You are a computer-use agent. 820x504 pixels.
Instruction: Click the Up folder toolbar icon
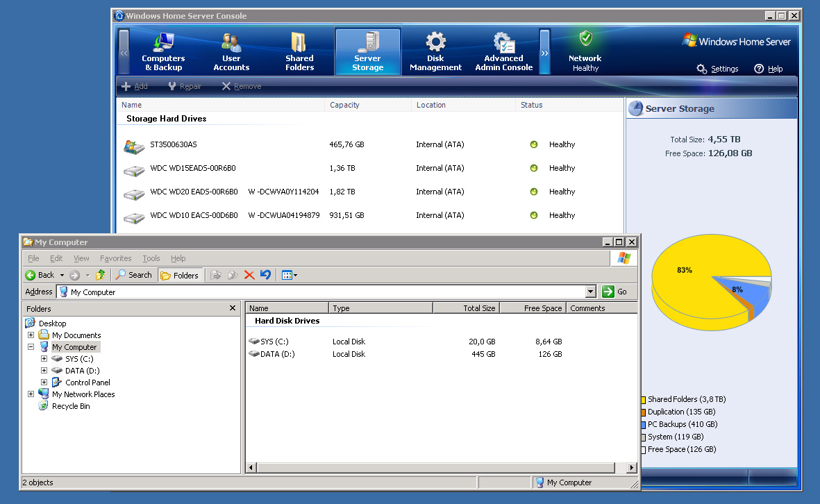(x=101, y=275)
